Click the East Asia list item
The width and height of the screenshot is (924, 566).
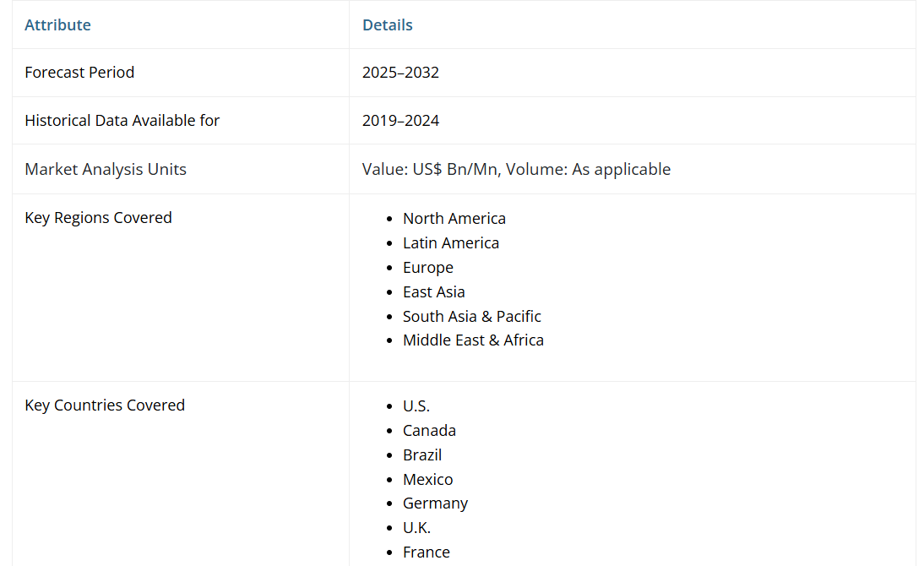[x=433, y=292]
